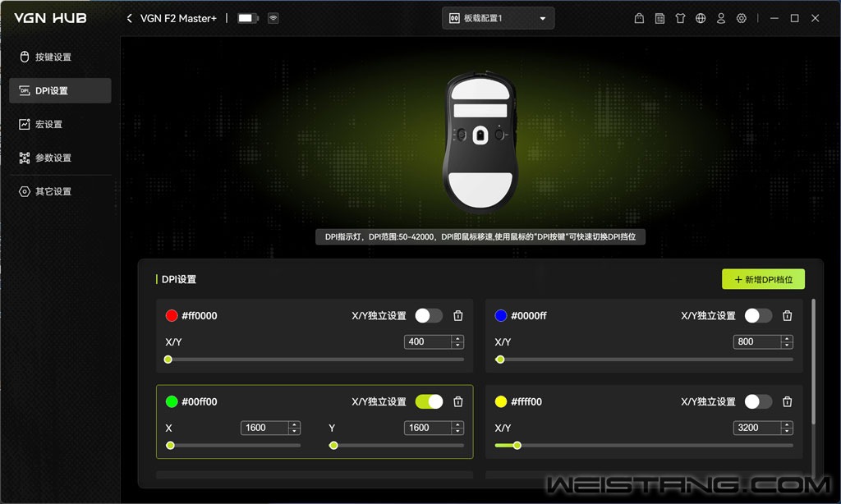Click the 3200 DPI value stepper arrows
841x504 pixels.
coord(787,428)
